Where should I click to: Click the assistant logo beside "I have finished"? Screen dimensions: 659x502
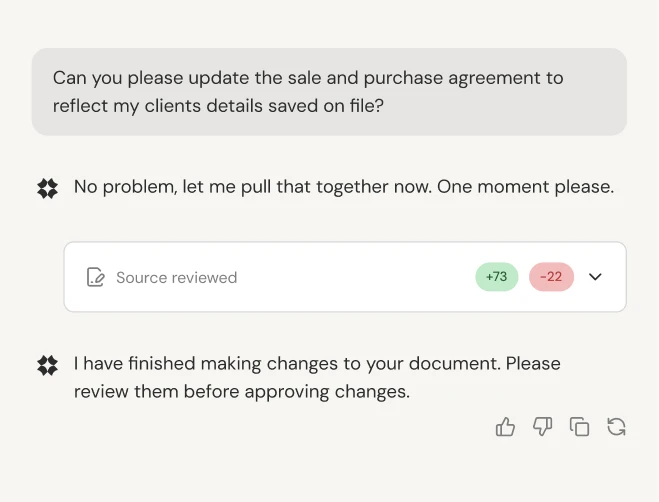[47, 365]
